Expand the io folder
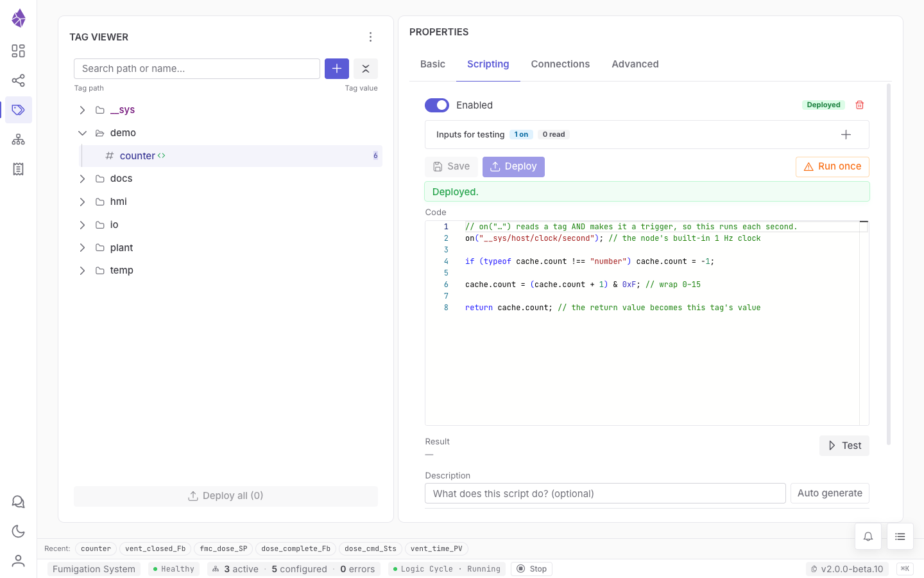 pyautogui.click(x=82, y=225)
